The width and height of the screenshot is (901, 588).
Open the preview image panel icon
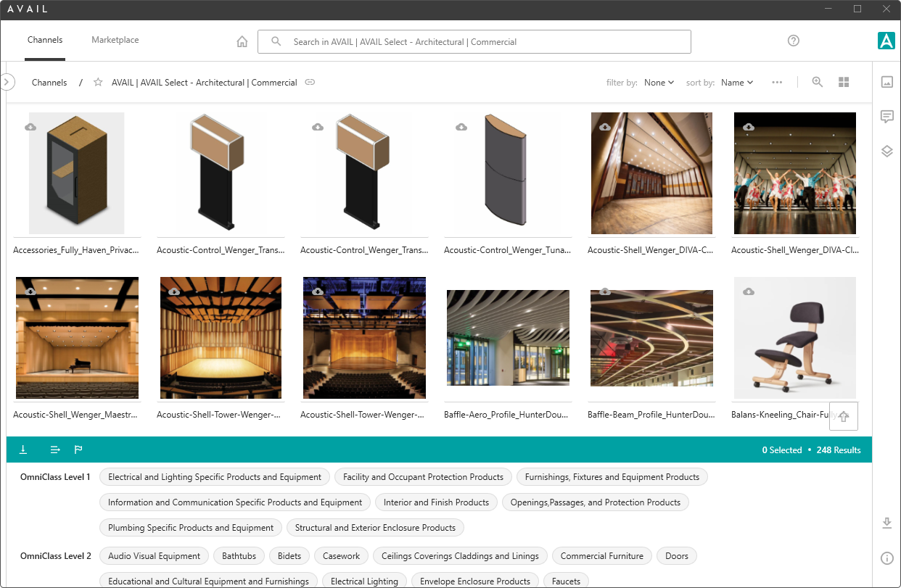tap(886, 82)
